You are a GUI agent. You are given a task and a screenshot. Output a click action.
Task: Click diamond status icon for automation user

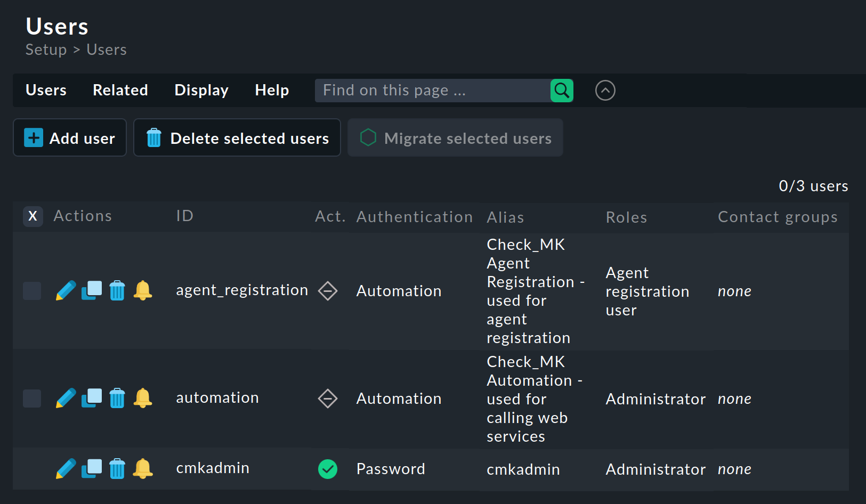coord(328,399)
